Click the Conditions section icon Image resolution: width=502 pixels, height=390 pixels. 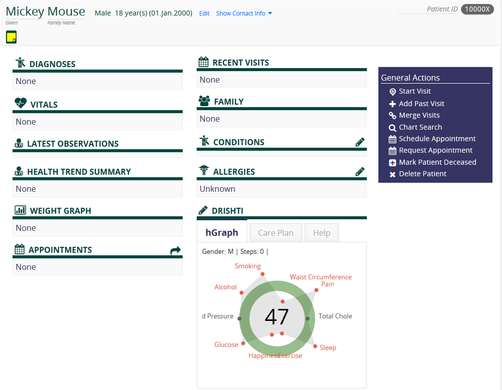point(204,141)
